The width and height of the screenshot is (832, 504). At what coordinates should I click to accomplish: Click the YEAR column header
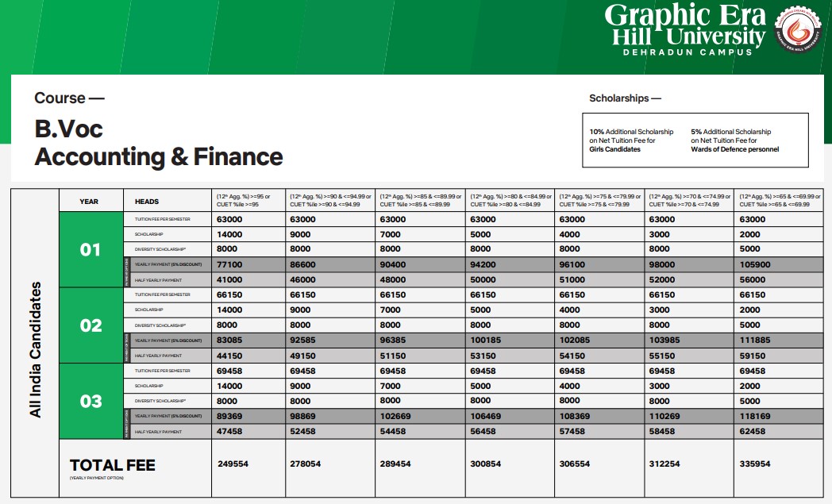pyautogui.click(x=89, y=202)
